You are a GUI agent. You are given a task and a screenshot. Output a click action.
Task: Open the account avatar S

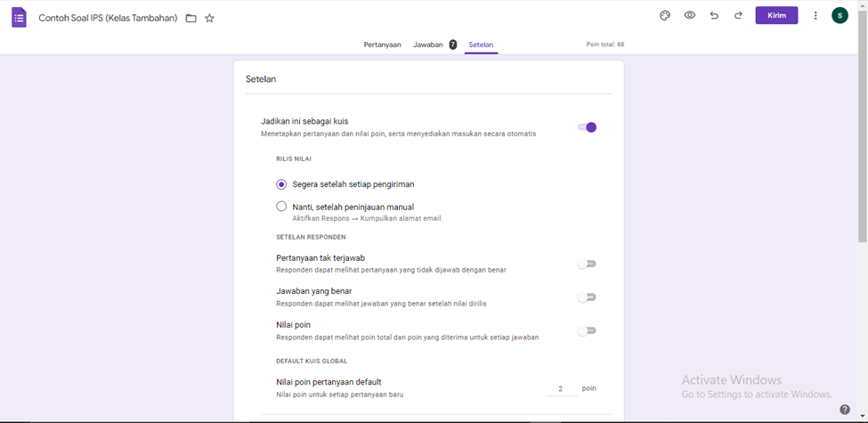click(840, 15)
